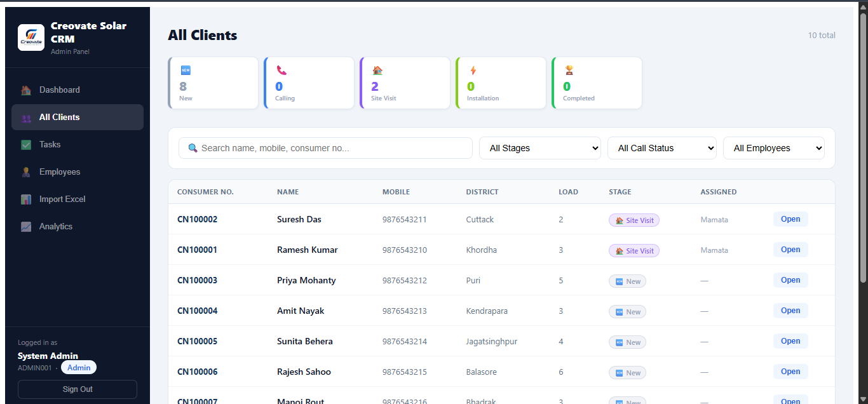This screenshot has height=404, width=868.
Task: Click the Import Excel chart icon
Action: click(26, 199)
